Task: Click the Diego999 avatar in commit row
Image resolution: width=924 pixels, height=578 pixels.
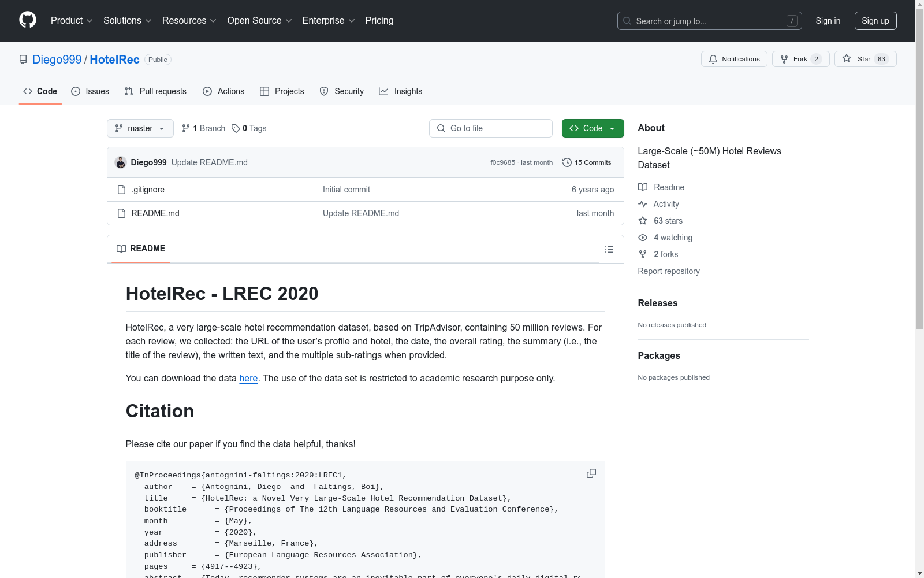Action: pos(121,162)
